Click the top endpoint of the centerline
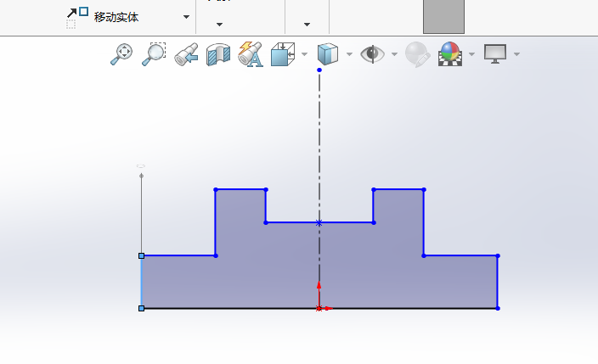598x364 pixels. (x=319, y=70)
